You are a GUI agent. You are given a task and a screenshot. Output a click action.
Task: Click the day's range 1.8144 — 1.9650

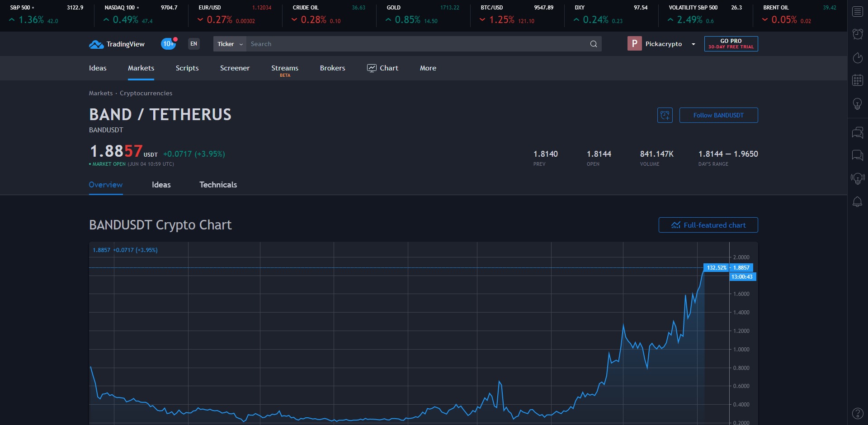pyautogui.click(x=728, y=154)
